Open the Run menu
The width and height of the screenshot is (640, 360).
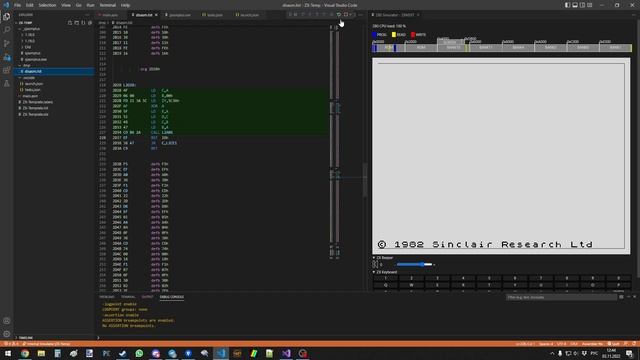coord(90,5)
